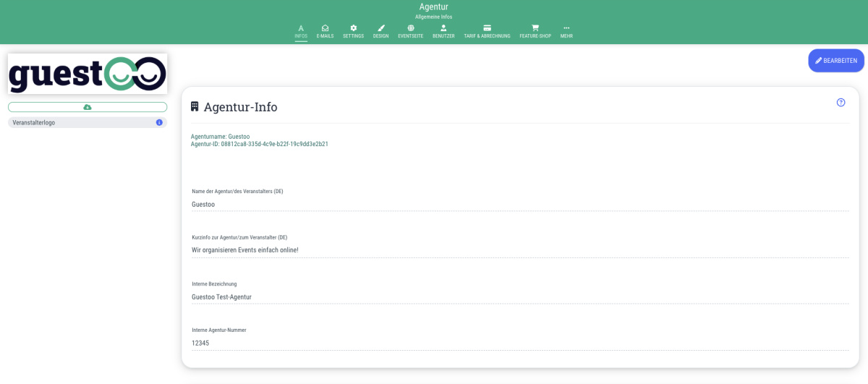868x384 pixels.
Task: Click the Allgemeine Infos subtitle
Action: tap(434, 17)
